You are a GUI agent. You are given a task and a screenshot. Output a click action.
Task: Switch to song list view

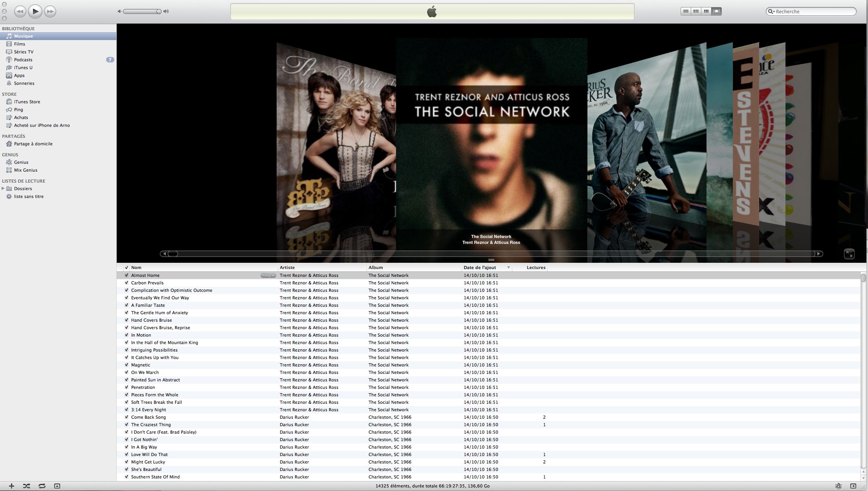tap(686, 11)
